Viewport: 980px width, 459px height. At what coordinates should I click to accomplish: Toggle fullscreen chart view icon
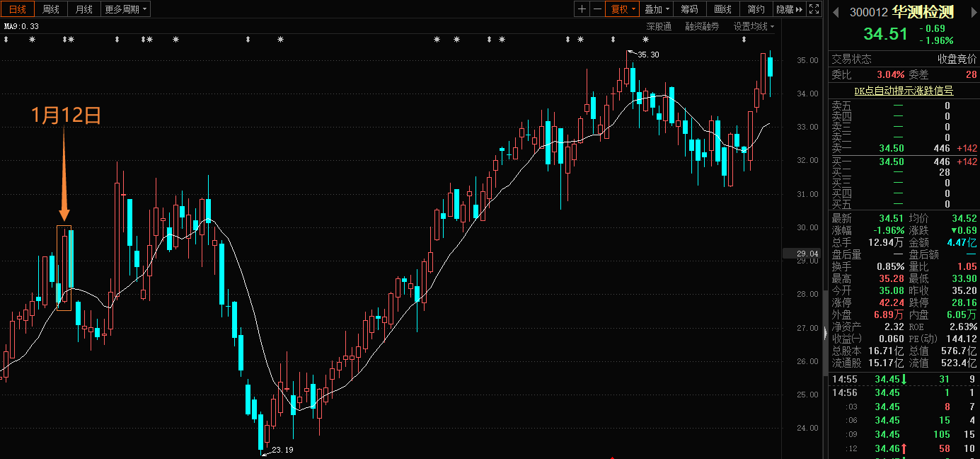(x=814, y=9)
